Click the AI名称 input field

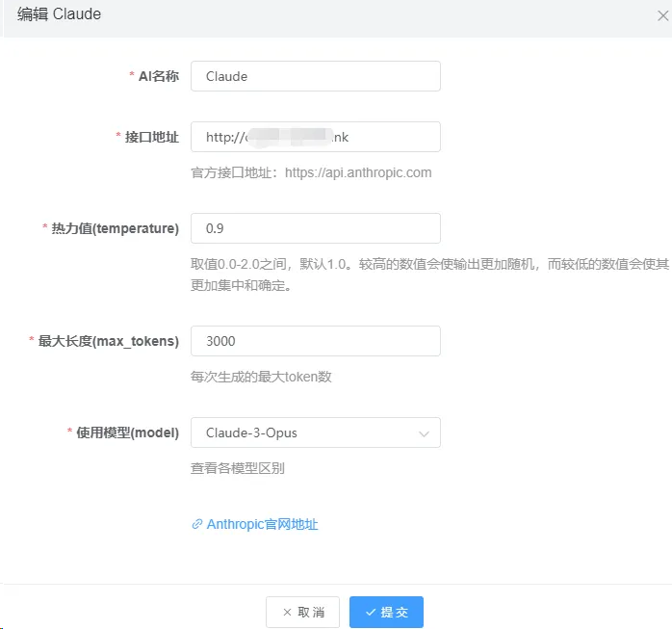(x=316, y=76)
